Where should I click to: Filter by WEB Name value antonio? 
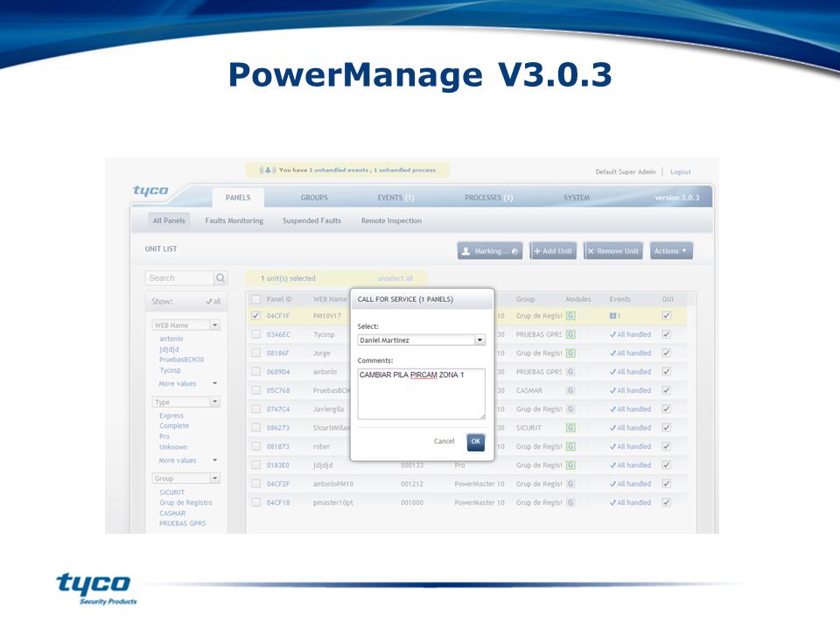[171, 339]
